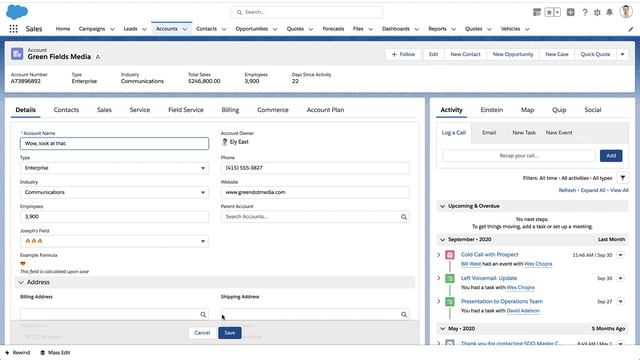Switch to the Account Plan tab
Screen dimensions: 640x360
pyautogui.click(x=325, y=110)
